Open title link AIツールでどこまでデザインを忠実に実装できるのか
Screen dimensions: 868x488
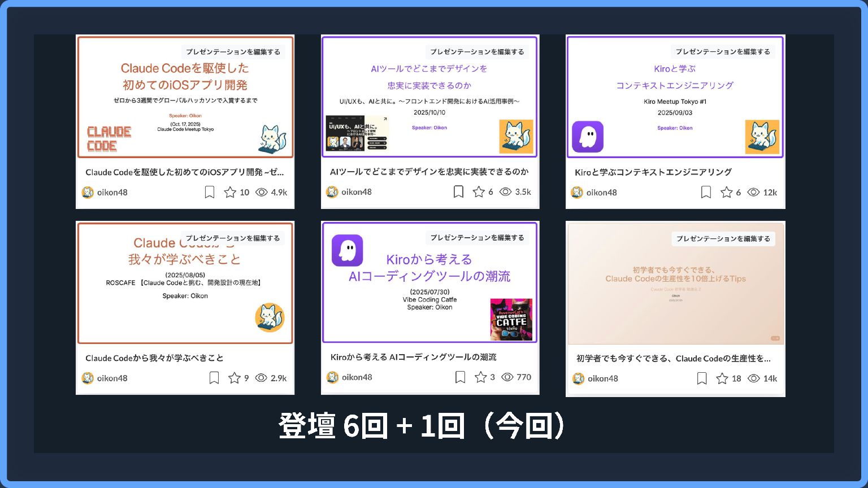[x=429, y=172]
